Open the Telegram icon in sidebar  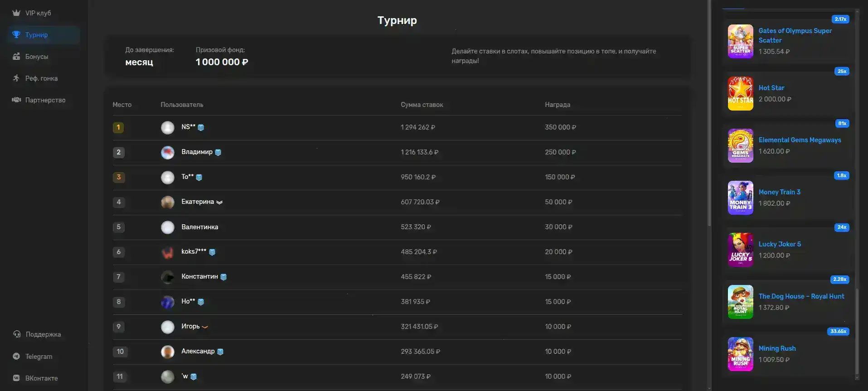pos(16,357)
